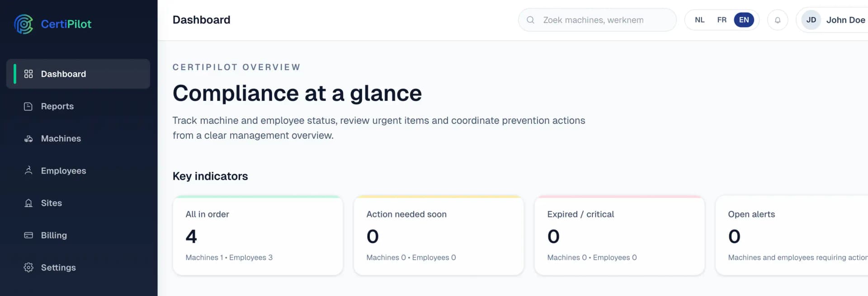Click the search magnifier icon

pyautogui.click(x=531, y=20)
